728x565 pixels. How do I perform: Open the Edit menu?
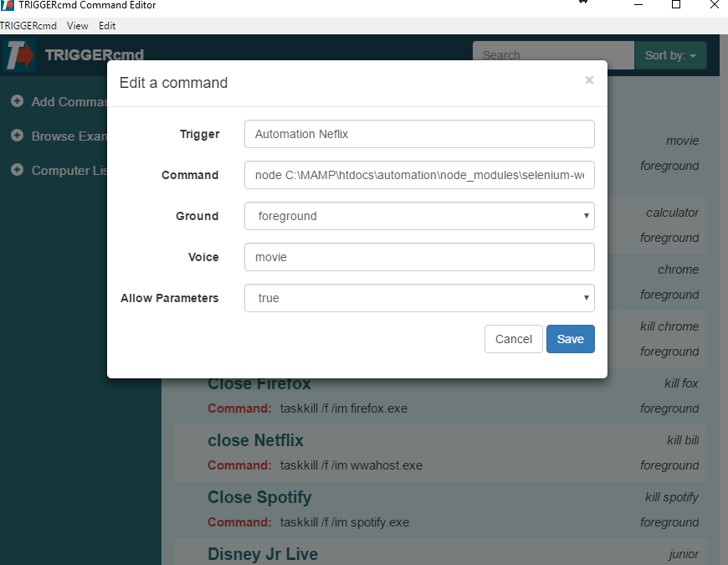107,26
